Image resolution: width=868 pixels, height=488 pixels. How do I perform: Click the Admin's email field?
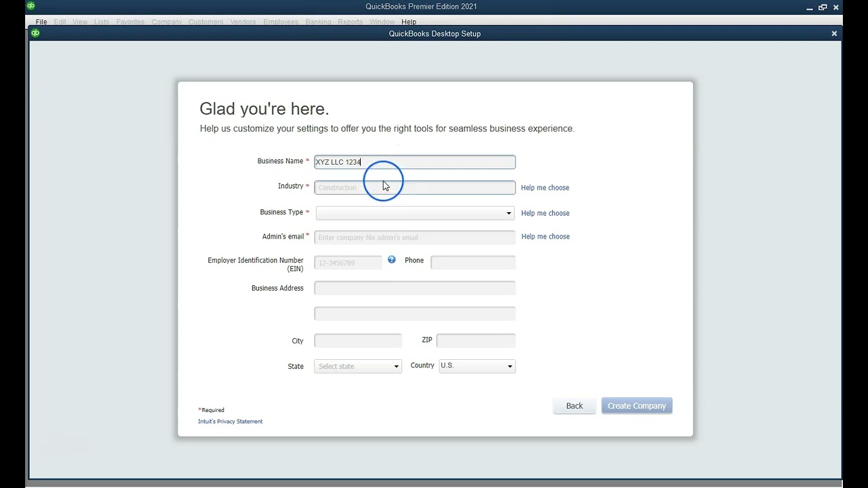coord(415,237)
